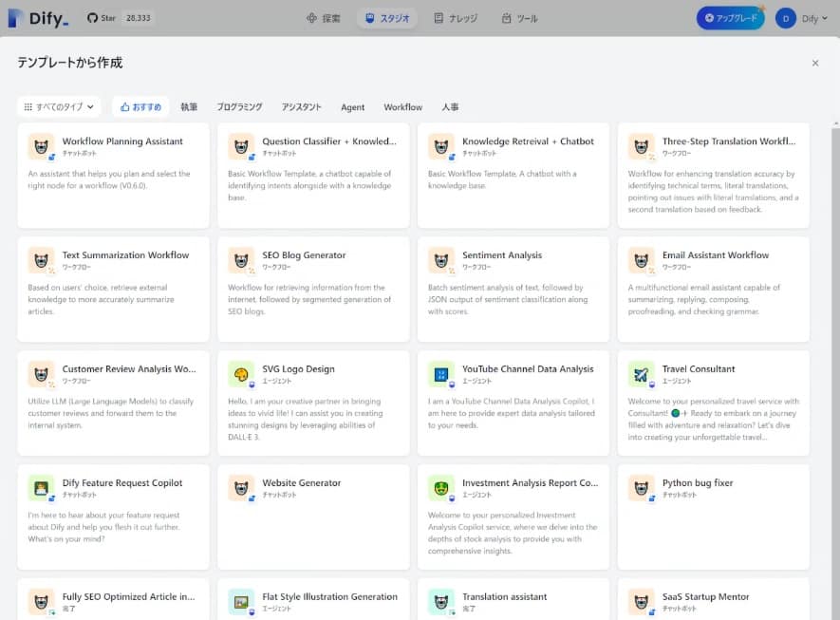
Task: Click the SVG Logo Design palette icon
Action: click(241, 374)
